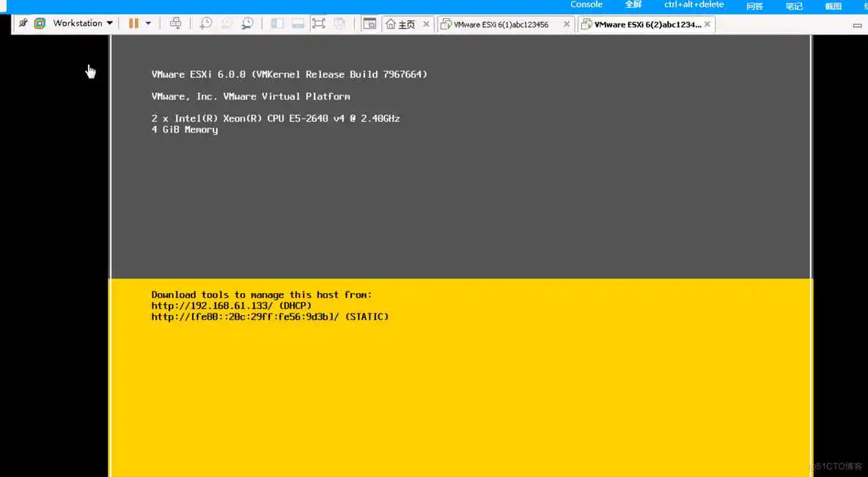Click 全屏 in the top blue bar

click(633, 5)
